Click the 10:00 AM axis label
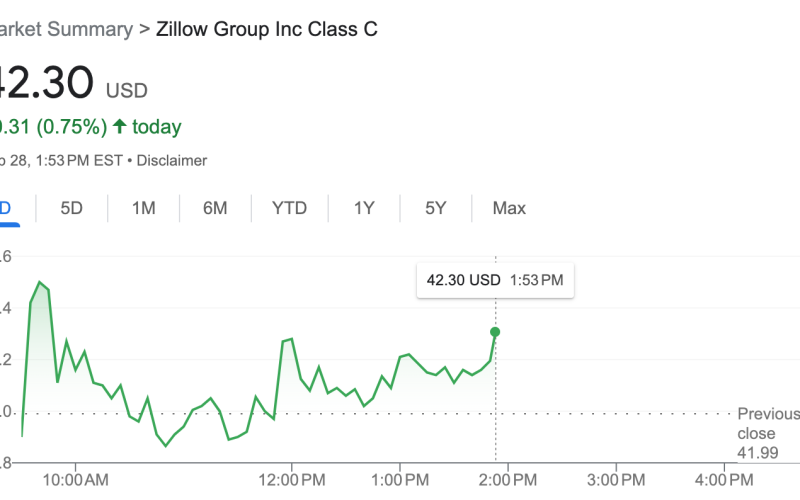This screenshot has height=500, width=800. click(x=77, y=479)
